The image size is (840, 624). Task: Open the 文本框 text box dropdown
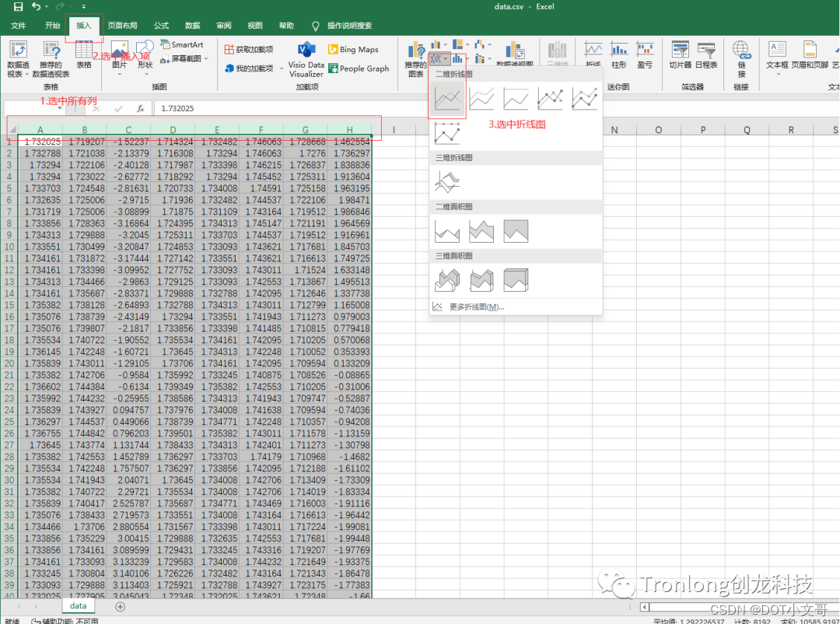coord(777,58)
